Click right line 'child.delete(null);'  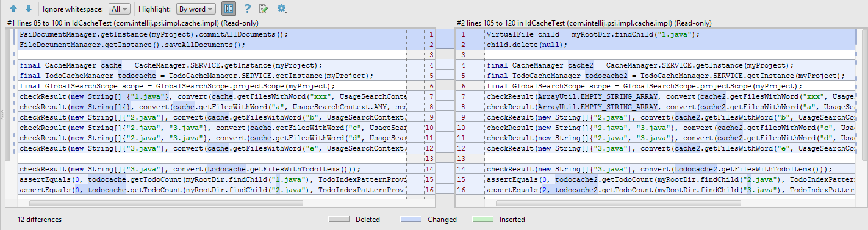coord(526,45)
